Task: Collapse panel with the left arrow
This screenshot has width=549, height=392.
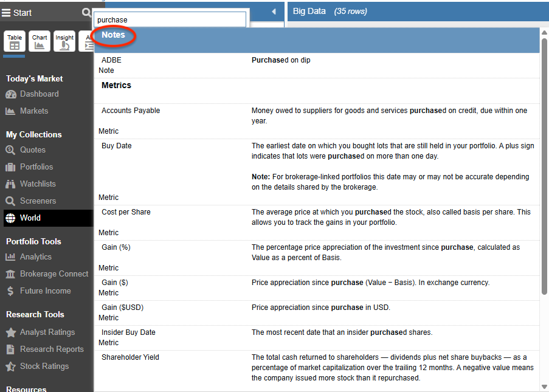Action: (x=274, y=12)
